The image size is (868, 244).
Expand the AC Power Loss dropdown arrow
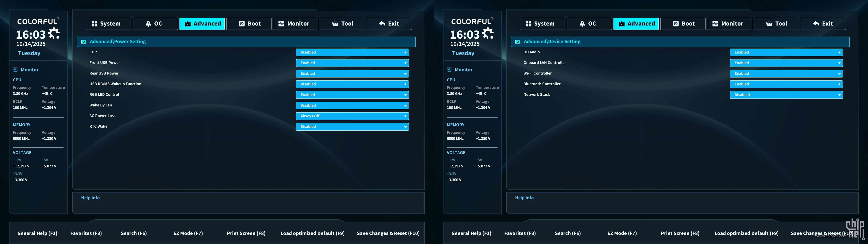click(405, 116)
